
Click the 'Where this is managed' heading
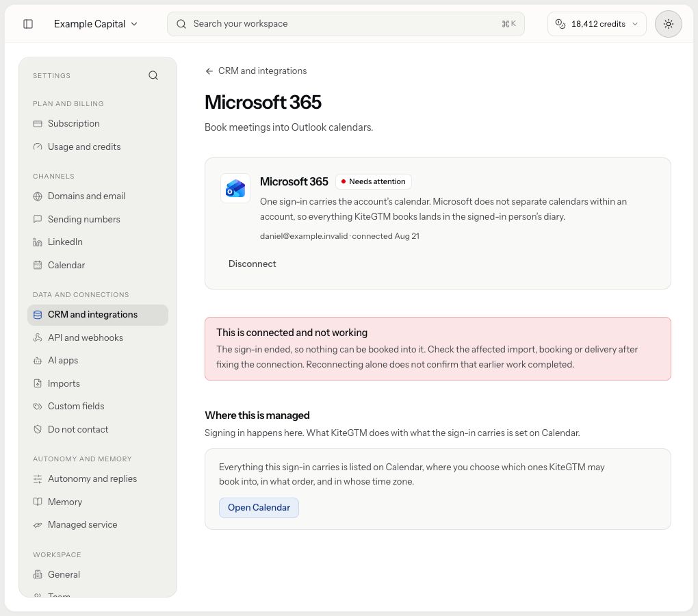click(x=257, y=415)
